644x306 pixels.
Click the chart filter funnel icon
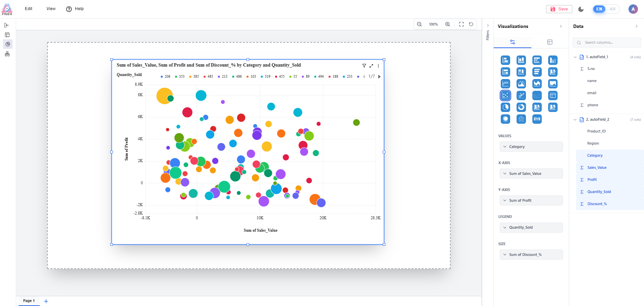point(364,66)
